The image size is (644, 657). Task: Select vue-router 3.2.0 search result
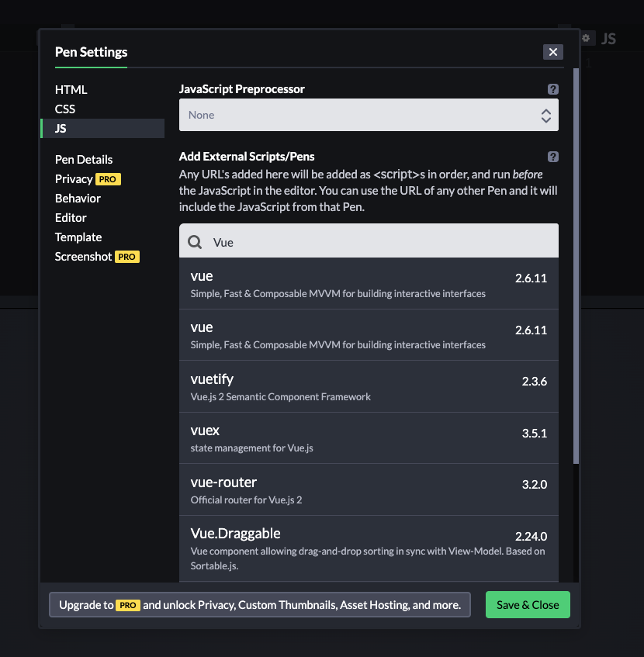(369, 489)
